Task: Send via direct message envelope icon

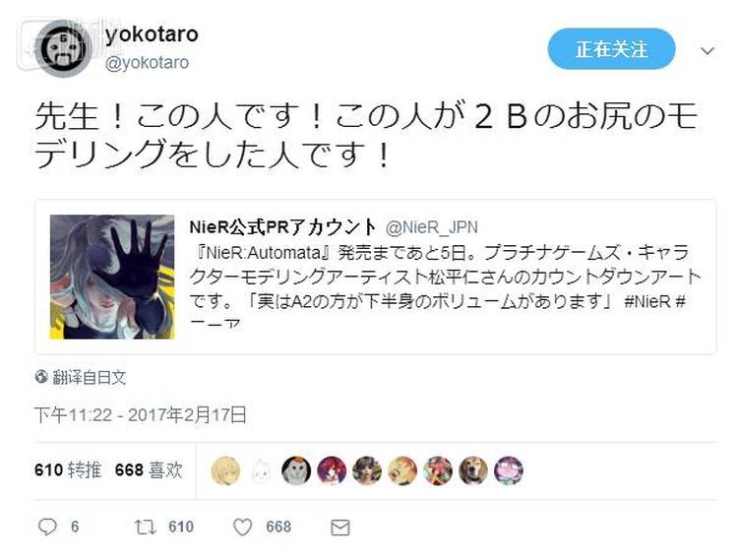Action: coord(339,528)
